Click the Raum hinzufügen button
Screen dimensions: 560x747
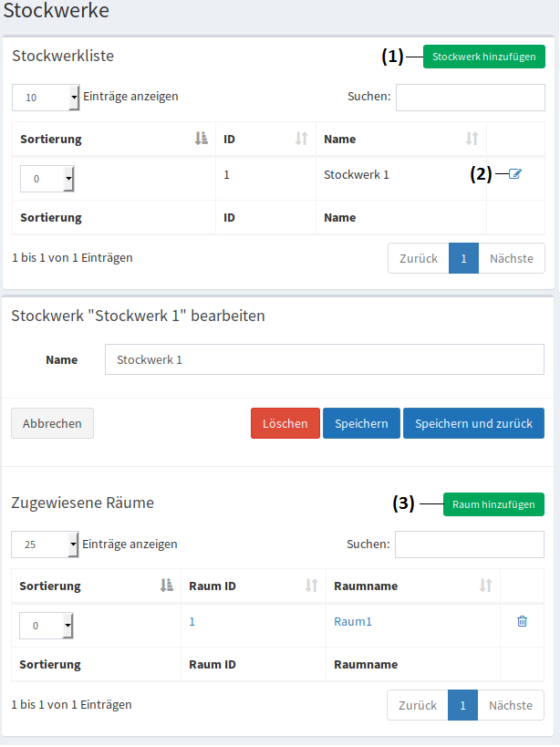[493, 503]
